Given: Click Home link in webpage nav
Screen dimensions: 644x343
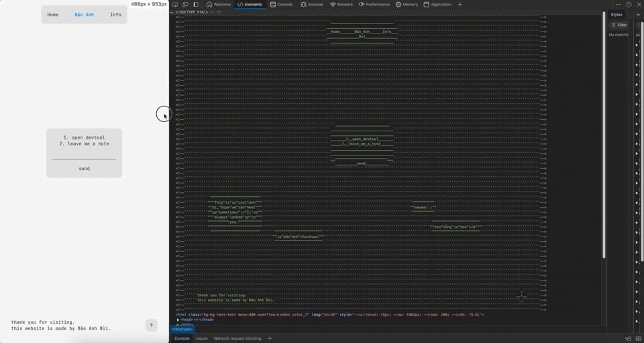Looking at the screenshot, I should click(52, 14).
